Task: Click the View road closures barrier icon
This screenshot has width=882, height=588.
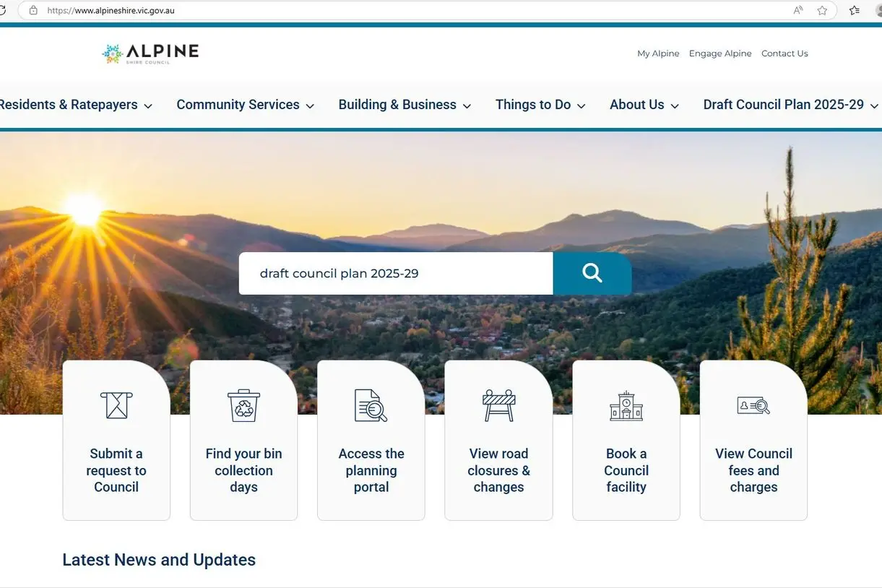Action: click(498, 405)
